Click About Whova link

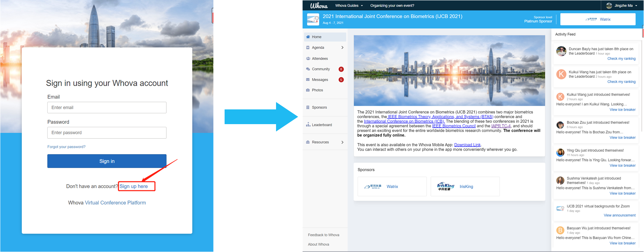(318, 245)
